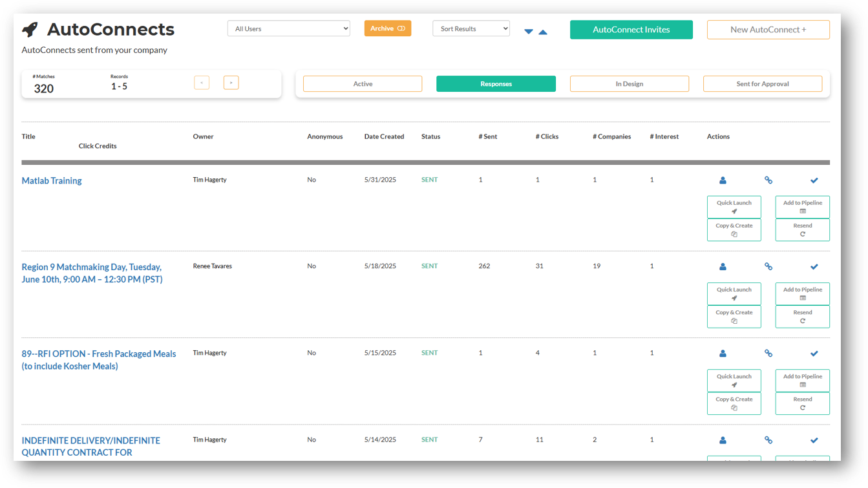
Task: Click the Status column header
Action: pos(430,136)
